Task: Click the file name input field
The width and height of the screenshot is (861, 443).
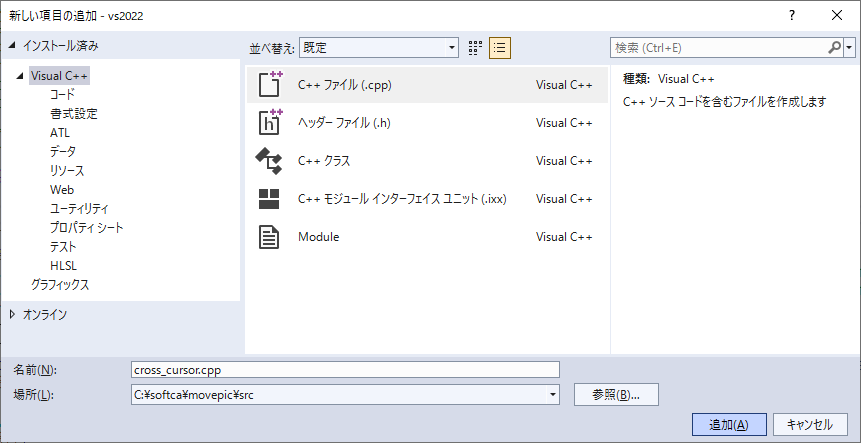Action: 345,370
